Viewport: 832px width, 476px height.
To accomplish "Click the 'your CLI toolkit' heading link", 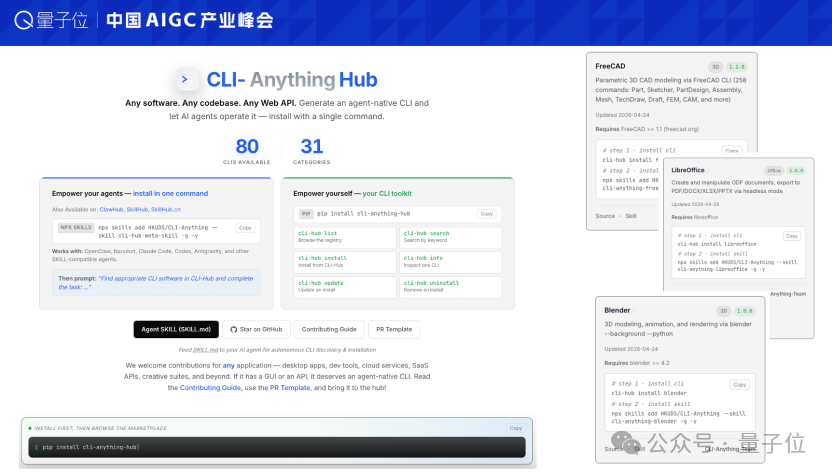I will (x=387, y=194).
